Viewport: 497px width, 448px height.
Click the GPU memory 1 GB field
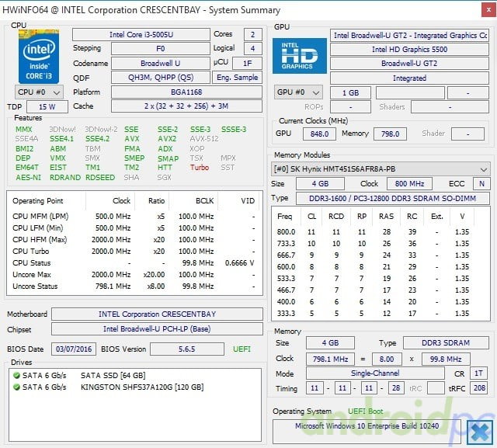(x=350, y=93)
